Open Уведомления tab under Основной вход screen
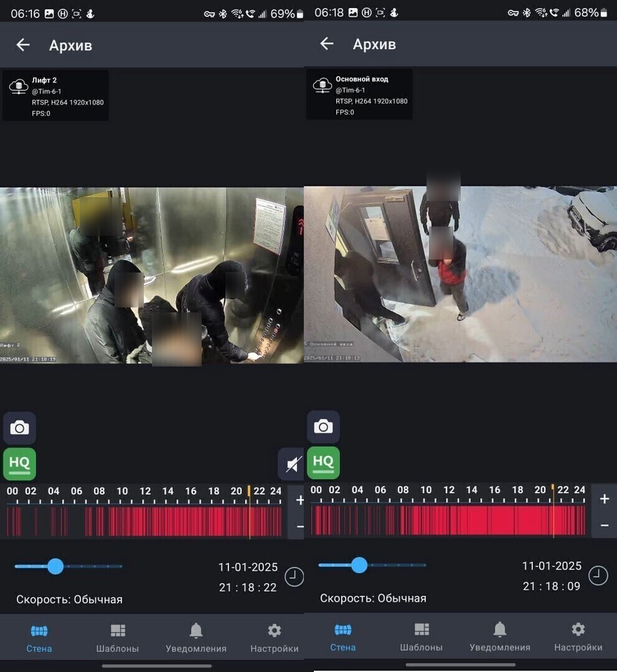This screenshot has width=617, height=672. click(500, 637)
